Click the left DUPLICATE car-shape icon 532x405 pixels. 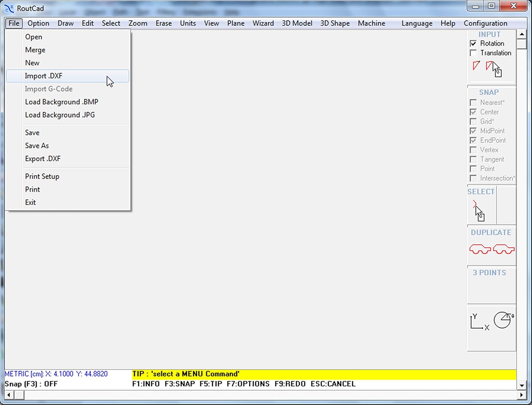[x=480, y=249]
